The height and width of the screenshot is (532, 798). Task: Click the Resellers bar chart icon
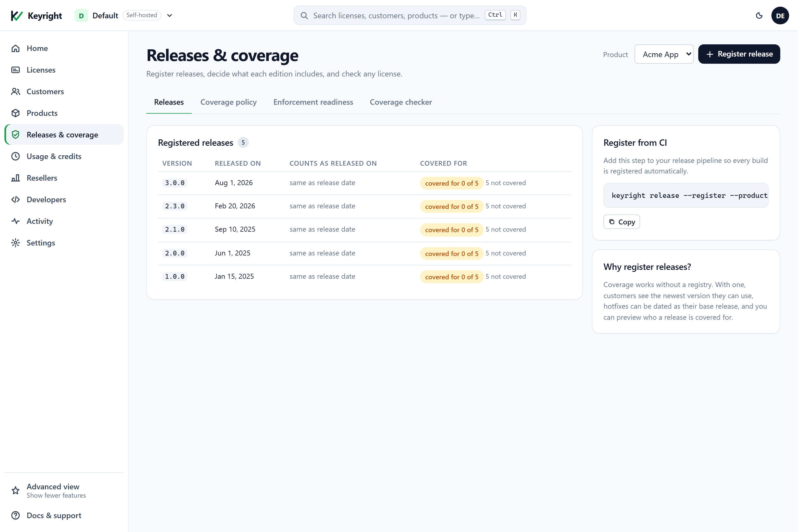coord(16,178)
